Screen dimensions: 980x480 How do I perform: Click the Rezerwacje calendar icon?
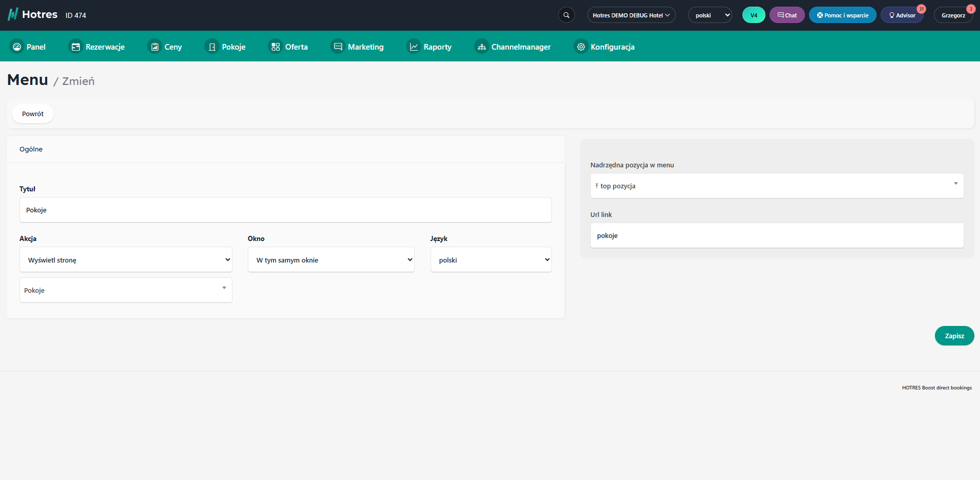[76, 47]
